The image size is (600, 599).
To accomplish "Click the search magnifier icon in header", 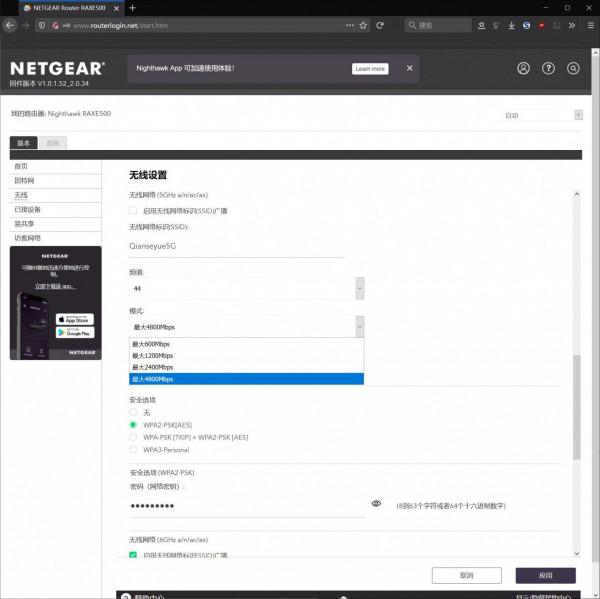I will tap(573, 69).
